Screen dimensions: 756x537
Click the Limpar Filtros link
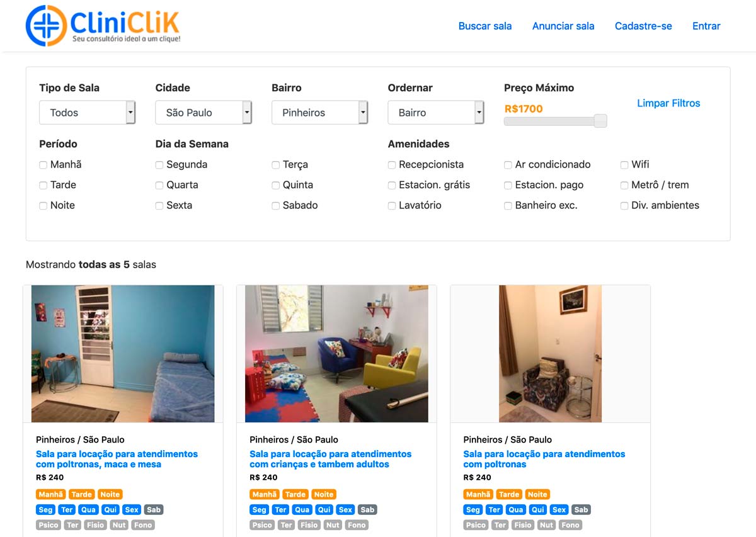click(x=668, y=103)
